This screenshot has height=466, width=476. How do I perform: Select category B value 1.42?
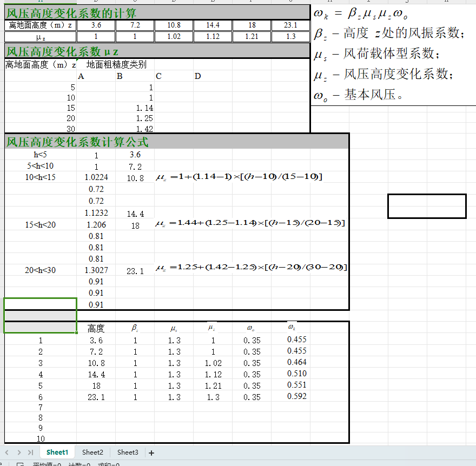click(x=144, y=129)
